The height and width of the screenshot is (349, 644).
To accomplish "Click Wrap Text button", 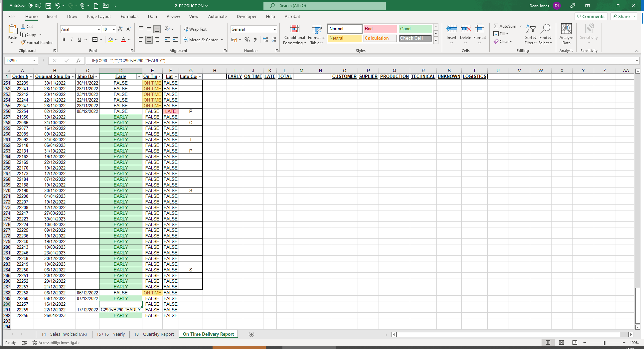I will tap(195, 29).
